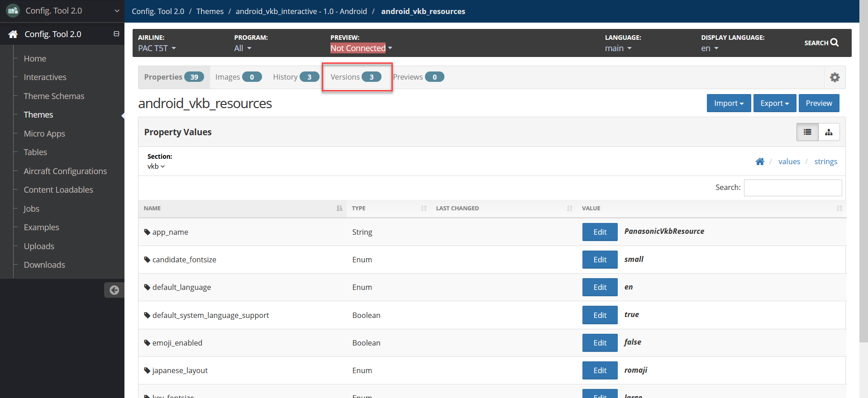Edit the emoji_enabled property
868x398 pixels.
(x=600, y=343)
